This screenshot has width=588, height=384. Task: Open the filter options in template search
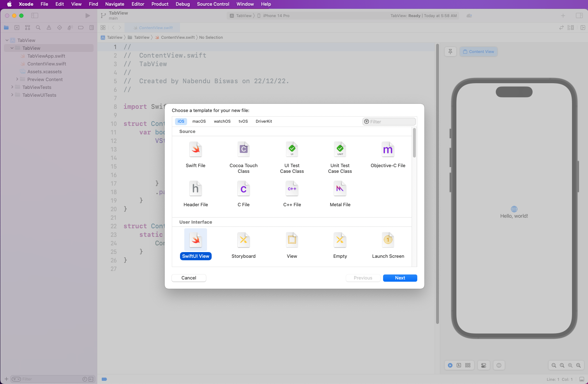[x=366, y=122]
